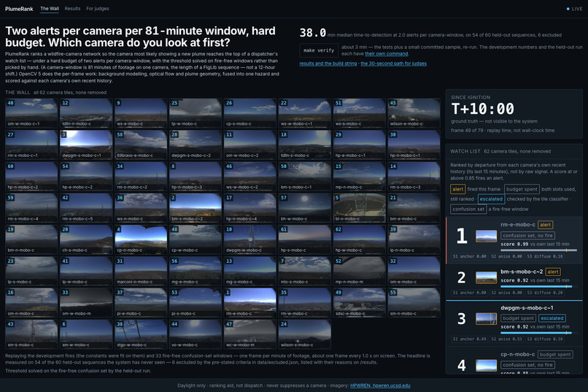Screen dimensions: 588x392
Task: Switch to the Results tab
Action: tap(72, 9)
